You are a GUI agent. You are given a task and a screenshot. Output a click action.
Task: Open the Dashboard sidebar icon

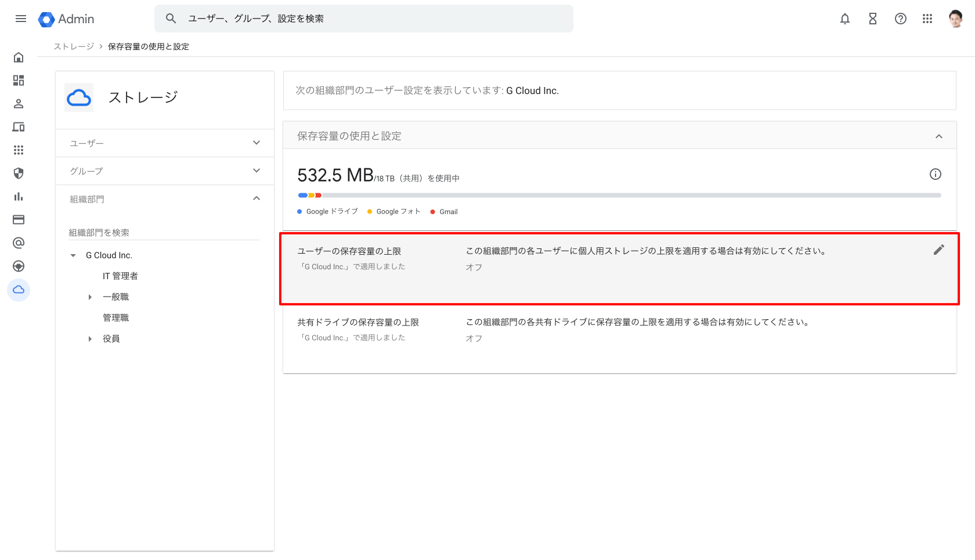coord(19,81)
